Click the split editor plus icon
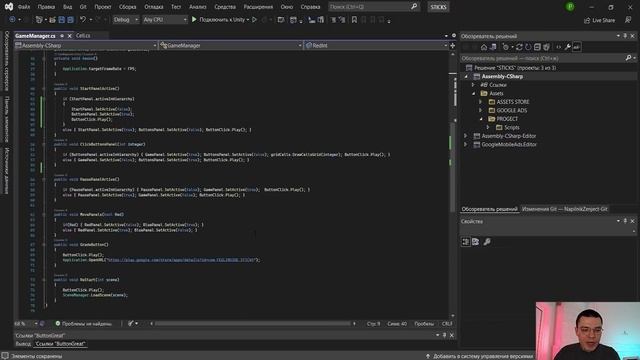This screenshot has height=360, width=640. pos(453,46)
